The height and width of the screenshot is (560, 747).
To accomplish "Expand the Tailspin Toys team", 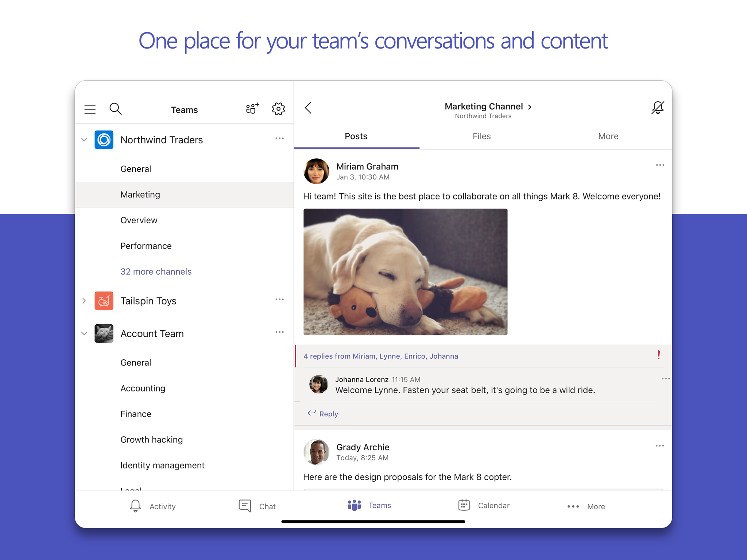I will click(x=84, y=301).
